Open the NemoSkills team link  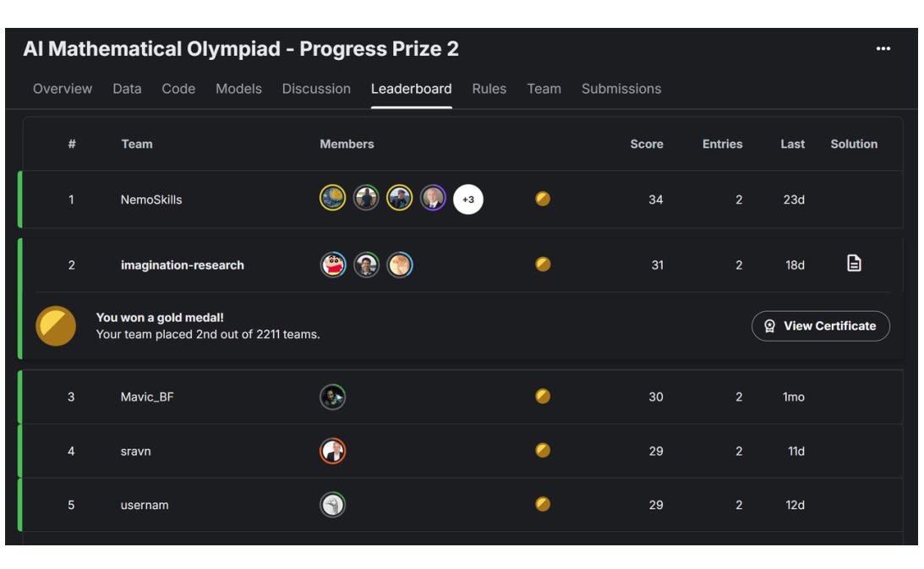(151, 200)
